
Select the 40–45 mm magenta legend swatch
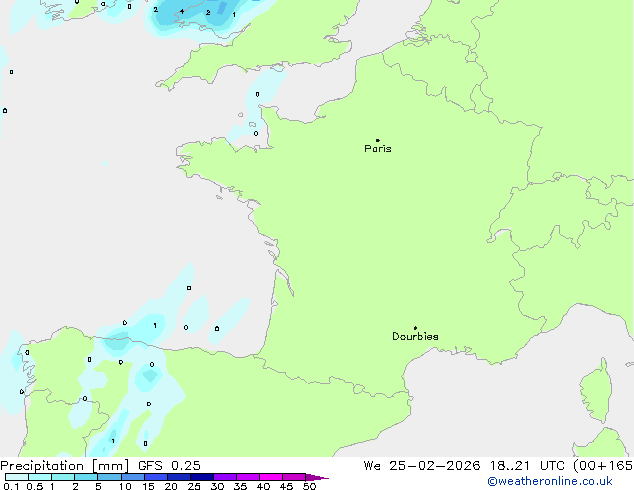pos(271,477)
